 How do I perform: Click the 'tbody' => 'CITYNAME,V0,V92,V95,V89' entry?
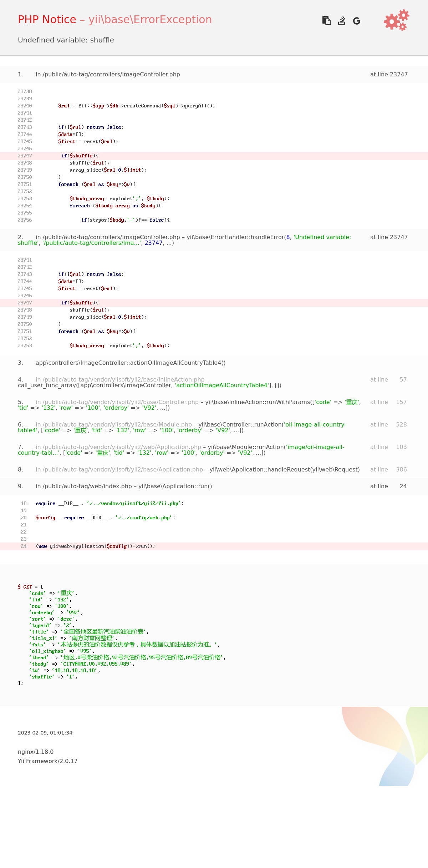pyautogui.click(x=82, y=664)
